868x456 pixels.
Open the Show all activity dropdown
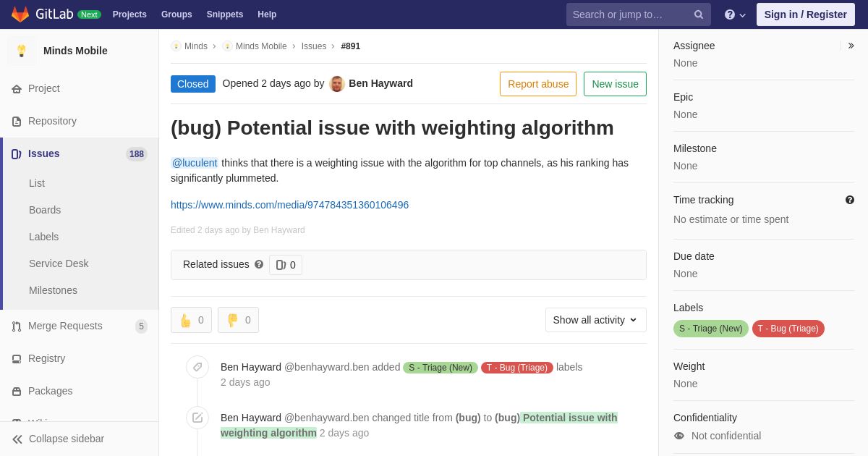[x=596, y=320]
